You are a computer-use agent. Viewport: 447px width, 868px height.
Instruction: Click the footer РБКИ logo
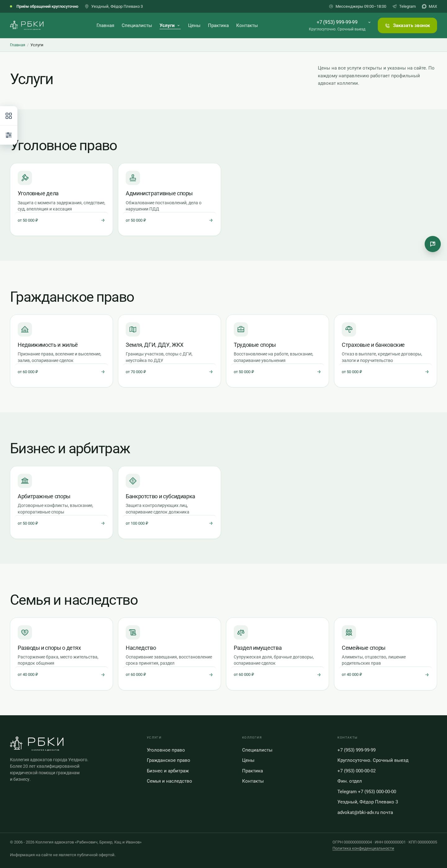37,743
